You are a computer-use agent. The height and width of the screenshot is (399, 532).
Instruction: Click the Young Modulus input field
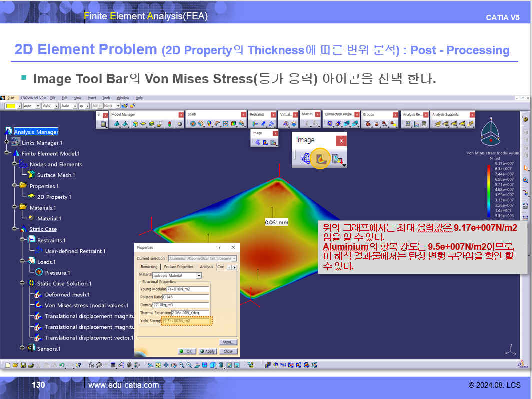(188, 289)
